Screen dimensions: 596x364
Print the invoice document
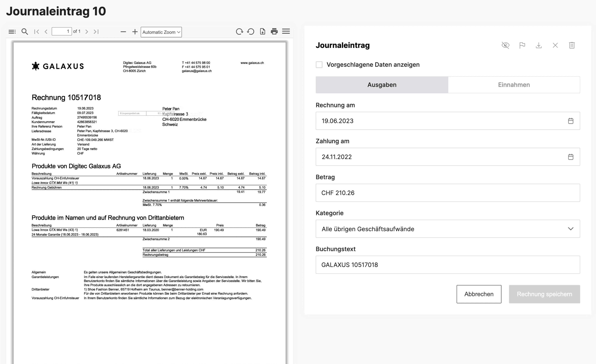(274, 31)
